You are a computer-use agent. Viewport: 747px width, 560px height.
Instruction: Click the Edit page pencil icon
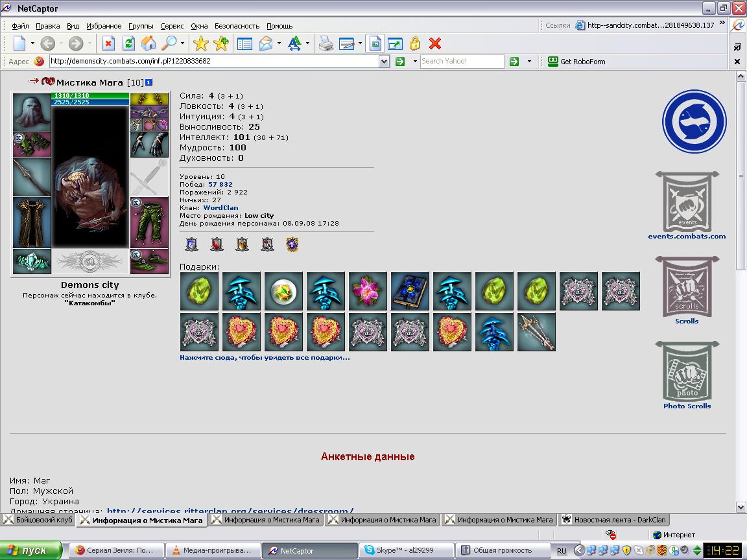346,44
